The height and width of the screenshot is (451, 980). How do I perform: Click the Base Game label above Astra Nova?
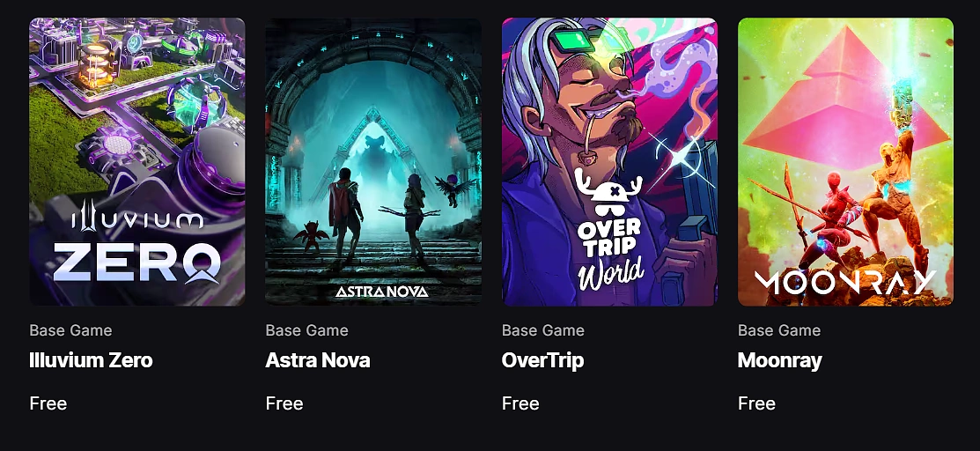click(x=307, y=330)
